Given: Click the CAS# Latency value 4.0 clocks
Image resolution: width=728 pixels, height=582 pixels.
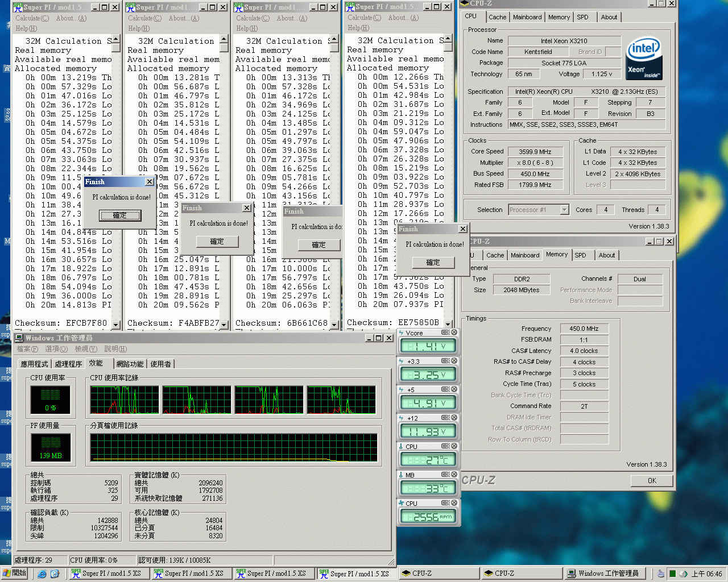Looking at the screenshot, I should point(584,351).
